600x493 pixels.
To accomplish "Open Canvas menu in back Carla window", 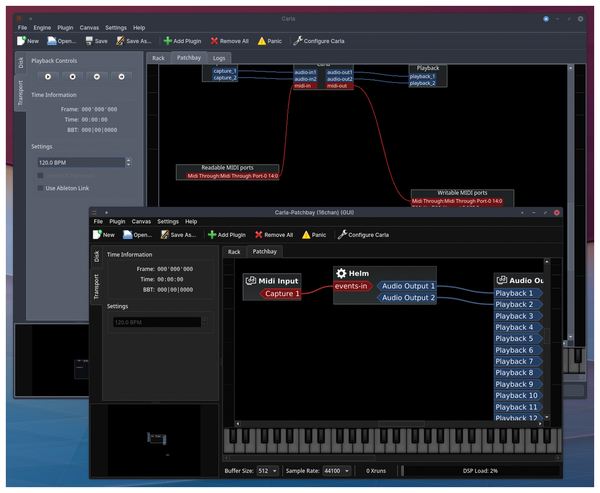I will (x=89, y=28).
